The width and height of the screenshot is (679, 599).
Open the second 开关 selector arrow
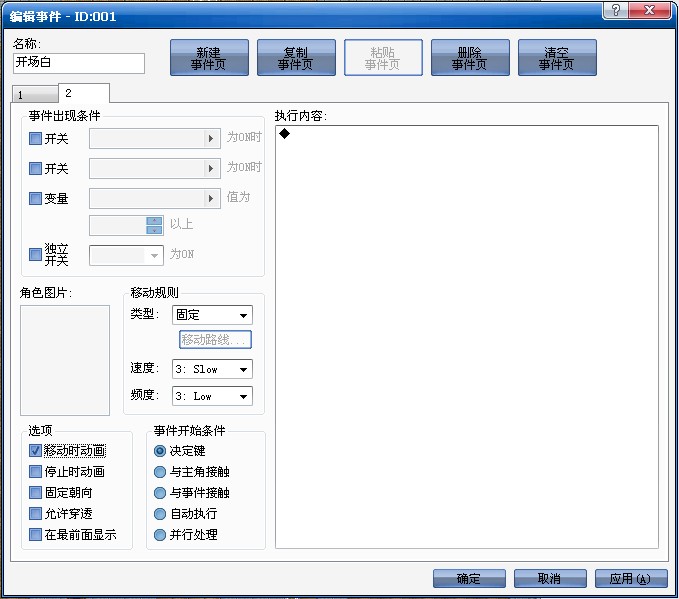(211, 168)
